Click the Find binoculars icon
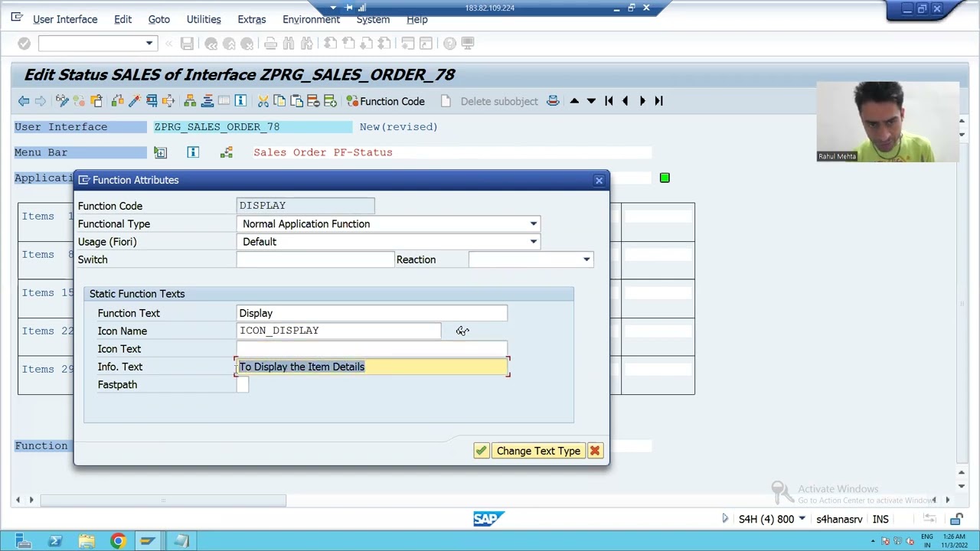Image resolution: width=980 pixels, height=551 pixels. (x=289, y=44)
